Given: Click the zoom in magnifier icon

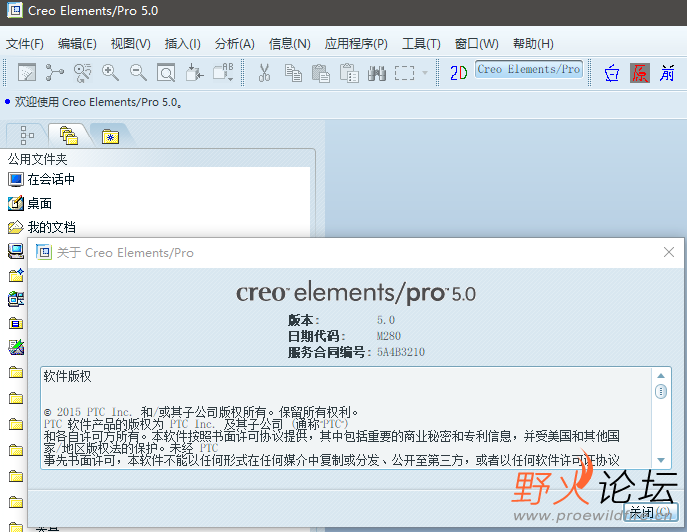Looking at the screenshot, I should [110, 72].
